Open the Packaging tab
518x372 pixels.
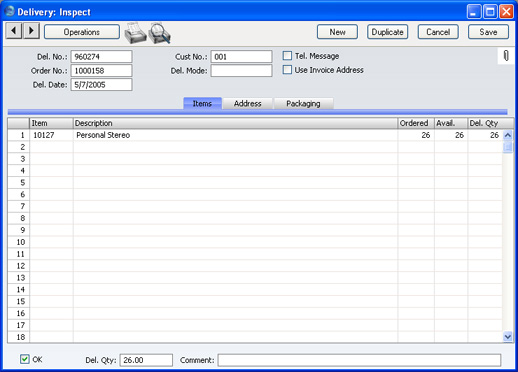(303, 103)
